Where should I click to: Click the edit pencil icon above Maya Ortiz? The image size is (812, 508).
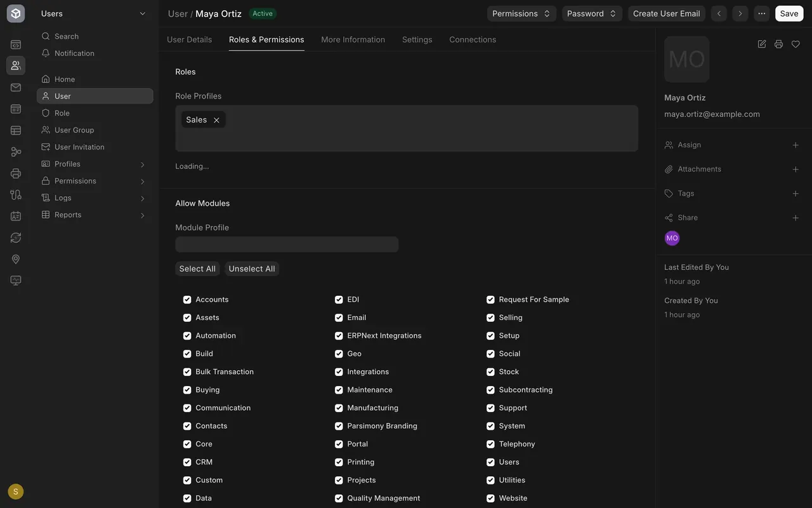(x=762, y=44)
